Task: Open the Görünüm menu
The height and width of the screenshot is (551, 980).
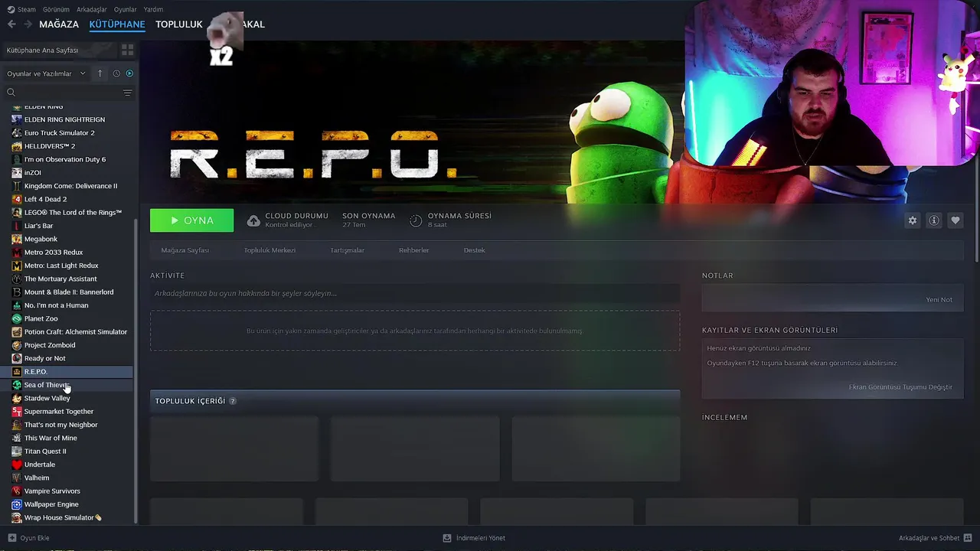Action: 56,9
